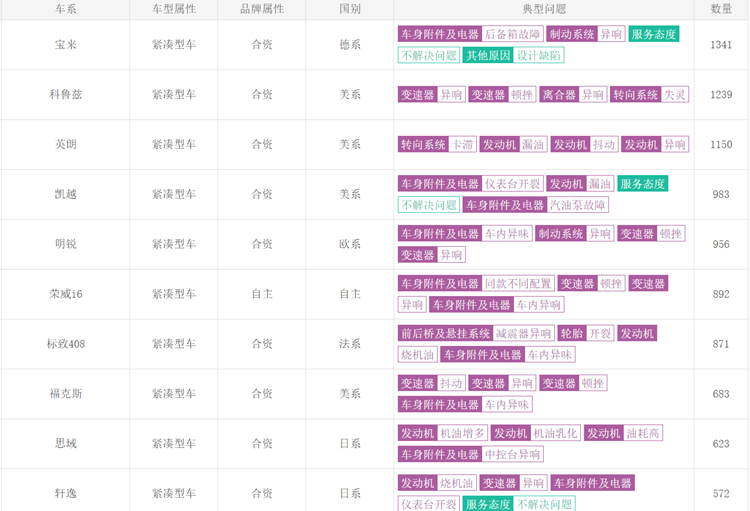Click the 机油乳化 tag
The image size is (750, 511).
[555, 433]
